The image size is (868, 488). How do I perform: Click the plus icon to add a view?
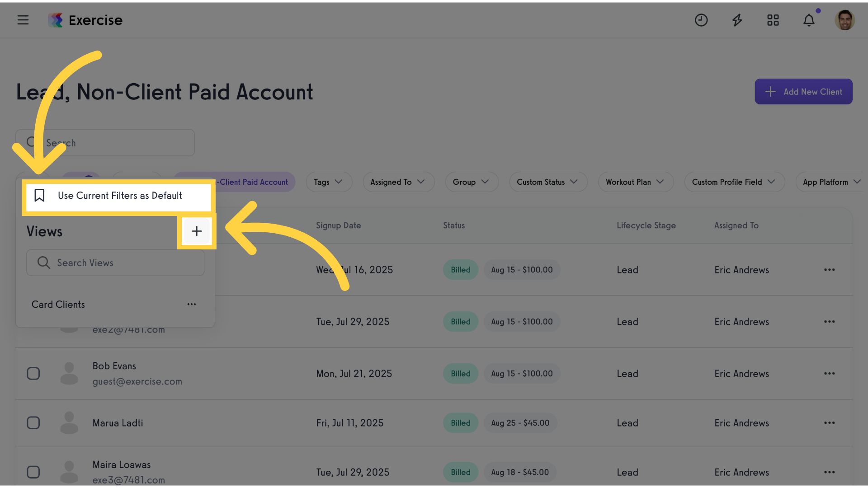[x=197, y=231]
